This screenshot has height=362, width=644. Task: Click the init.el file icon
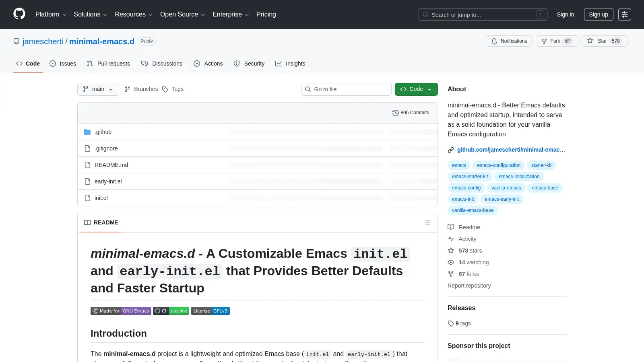[x=87, y=198]
